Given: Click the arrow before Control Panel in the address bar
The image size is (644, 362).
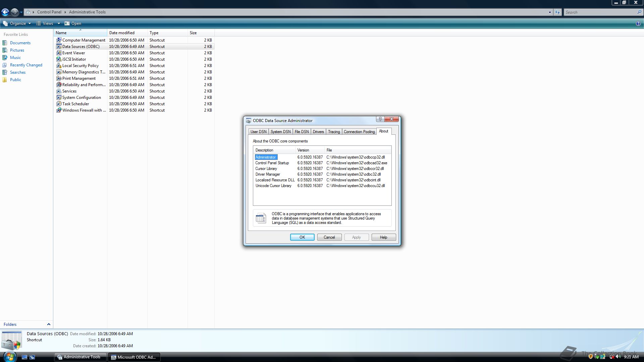Looking at the screenshot, I should 34,12.
